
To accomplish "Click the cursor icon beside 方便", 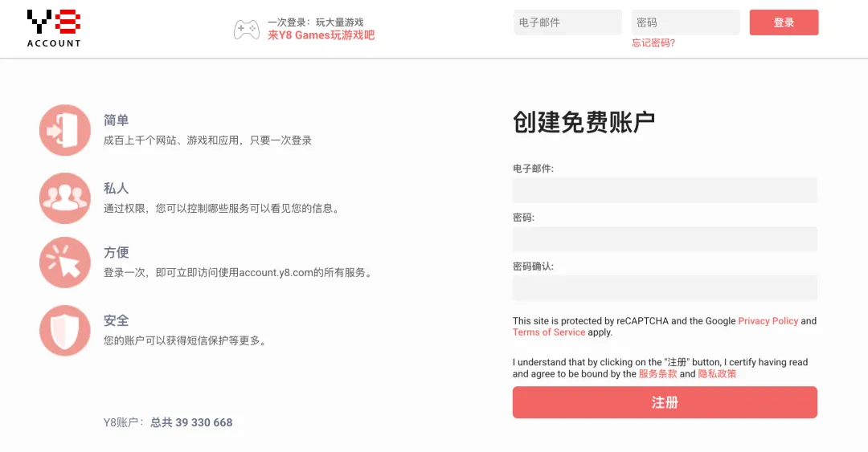I will click(x=65, y=263).
